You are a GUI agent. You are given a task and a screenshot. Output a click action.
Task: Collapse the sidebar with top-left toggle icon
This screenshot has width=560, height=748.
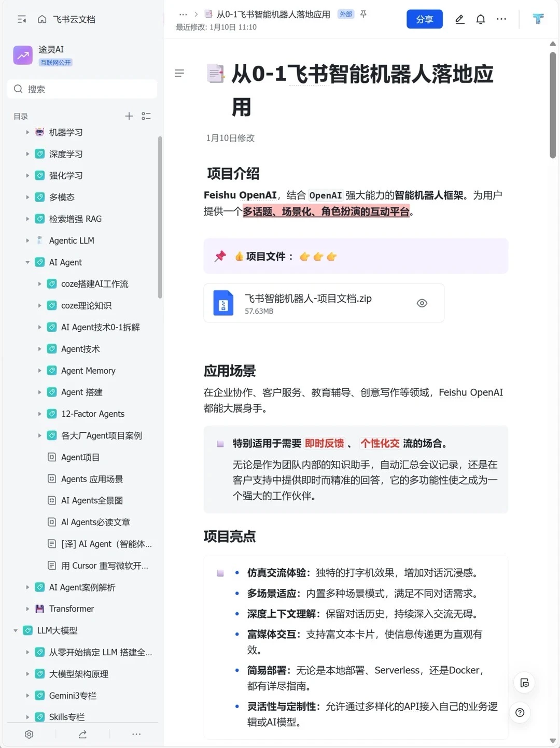point(22,19)
